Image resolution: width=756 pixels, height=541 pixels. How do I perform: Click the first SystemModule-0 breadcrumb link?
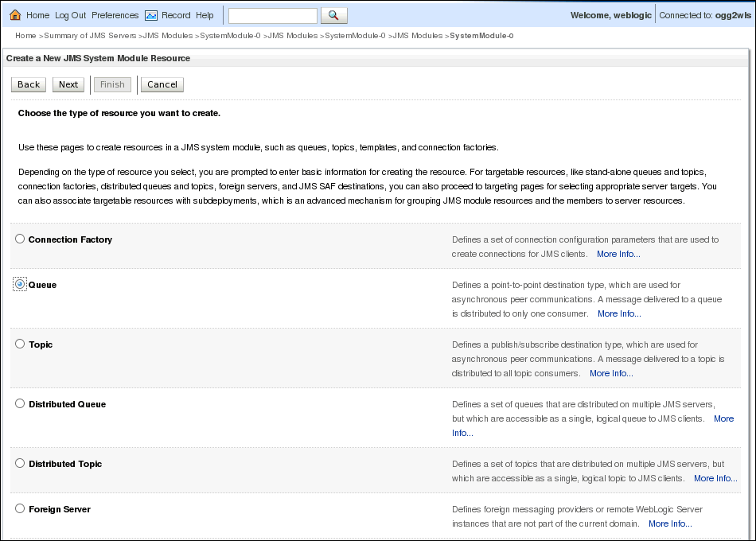click(230, 36)
